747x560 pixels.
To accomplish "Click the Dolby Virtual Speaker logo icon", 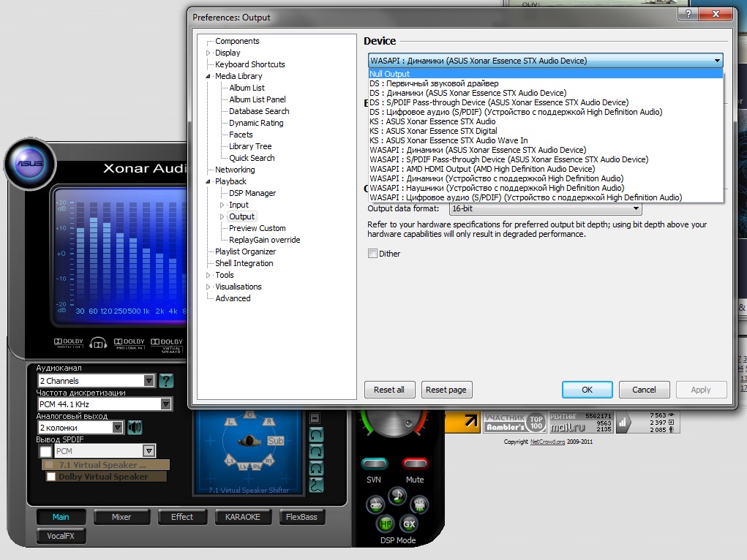I will [x=167, y=345].
